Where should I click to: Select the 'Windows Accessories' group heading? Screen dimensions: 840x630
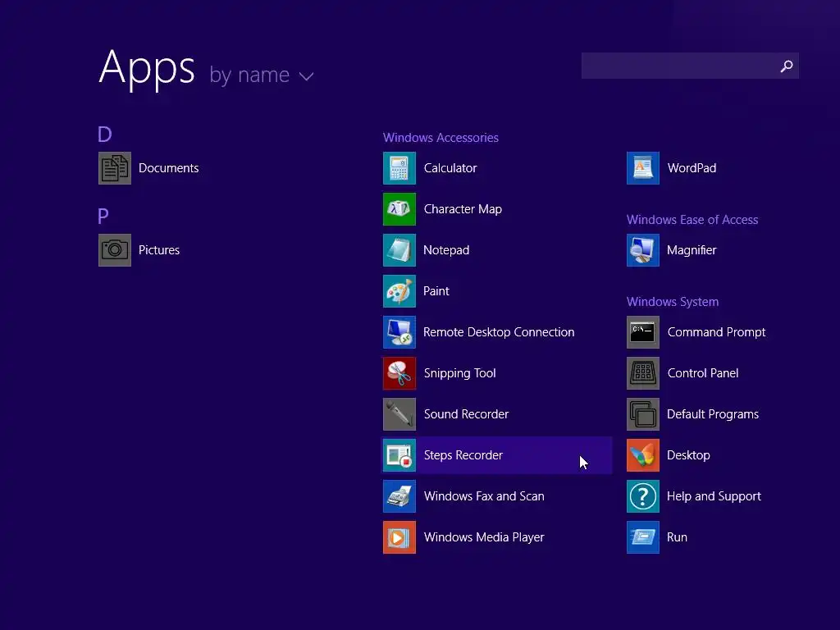[x=441, y=138]
